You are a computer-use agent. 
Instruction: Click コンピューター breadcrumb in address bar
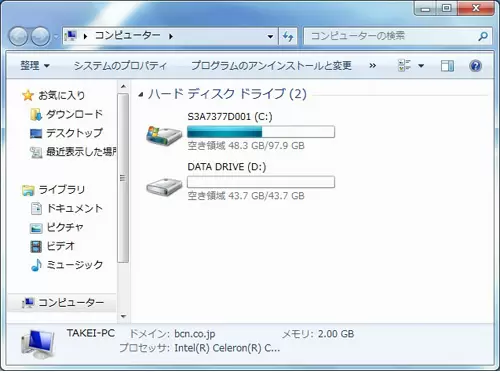pos(127,35)
